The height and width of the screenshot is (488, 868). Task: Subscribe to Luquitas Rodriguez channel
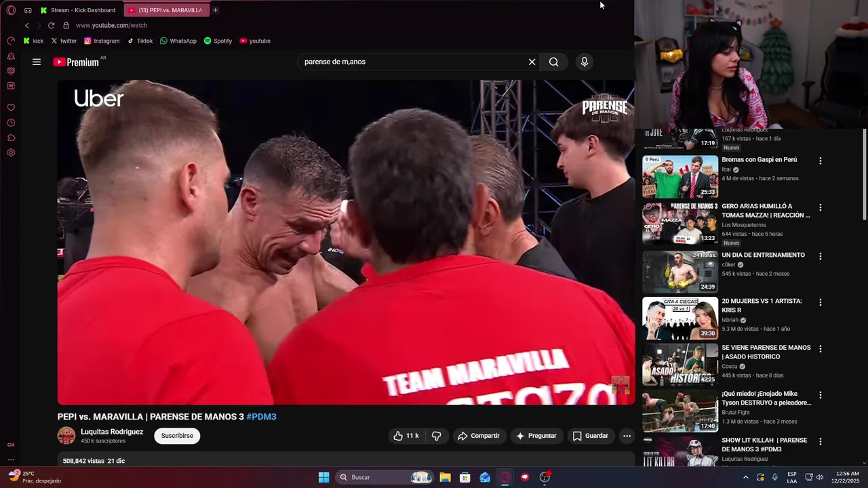177,436
